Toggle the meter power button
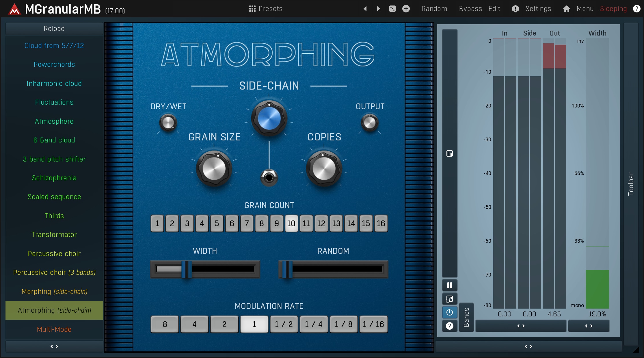The height and width of the screenshot is (358, 644). [x=449, y=312]
